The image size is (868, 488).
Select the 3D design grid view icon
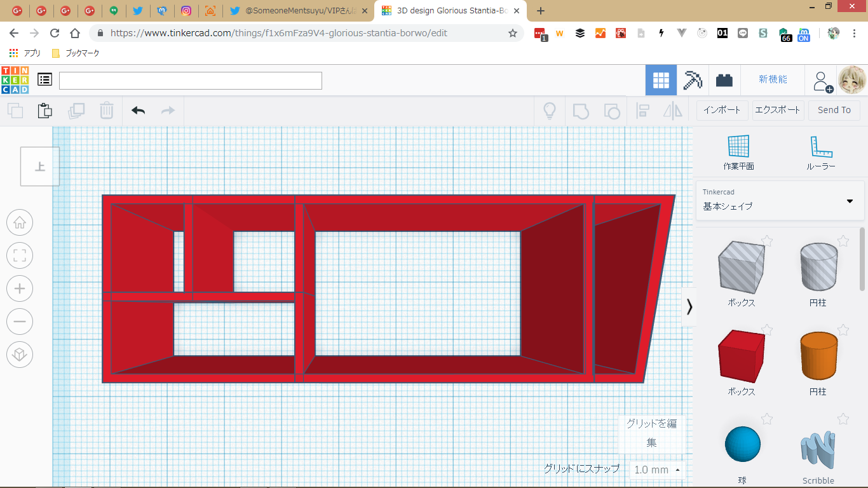tap(661, 80)
